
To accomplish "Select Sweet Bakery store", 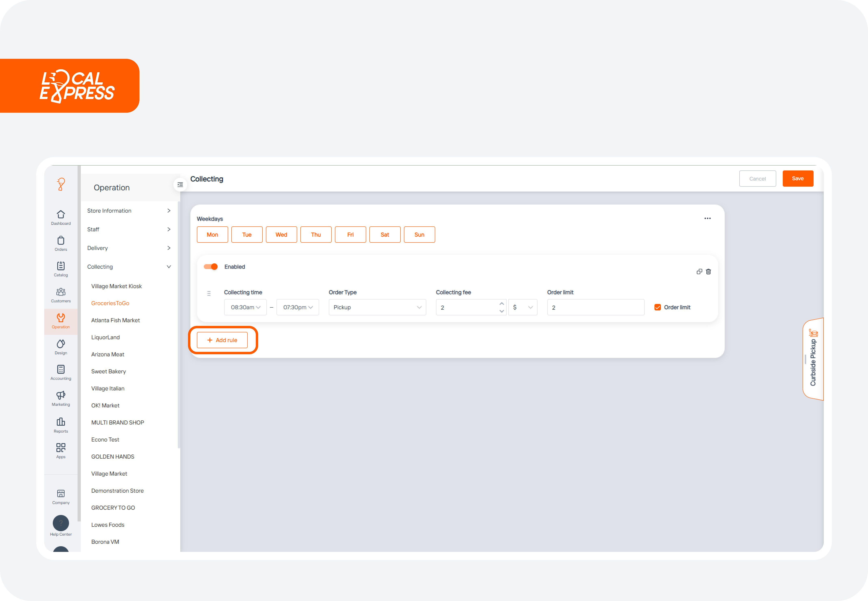I will coord(108,371).
